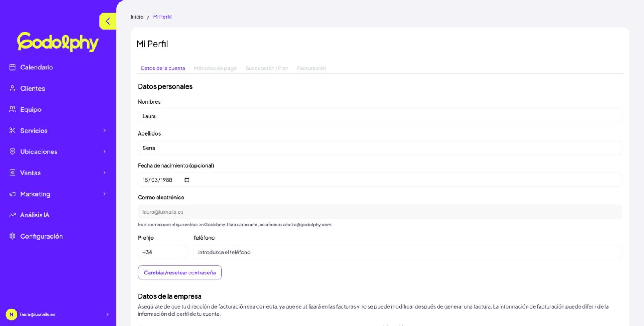The width and height of the screenshot is (644, 326).
Task: Open the Métodos de pago tab
Action: point(215,68)
